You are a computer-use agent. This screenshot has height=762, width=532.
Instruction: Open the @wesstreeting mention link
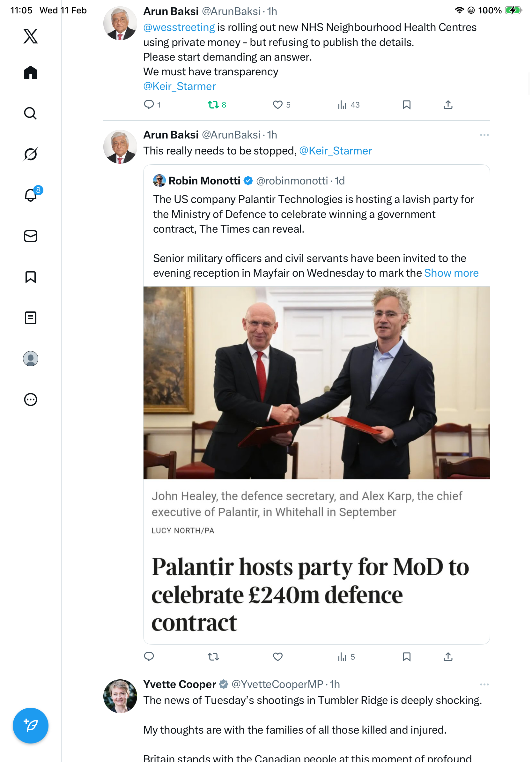point(179,27)
